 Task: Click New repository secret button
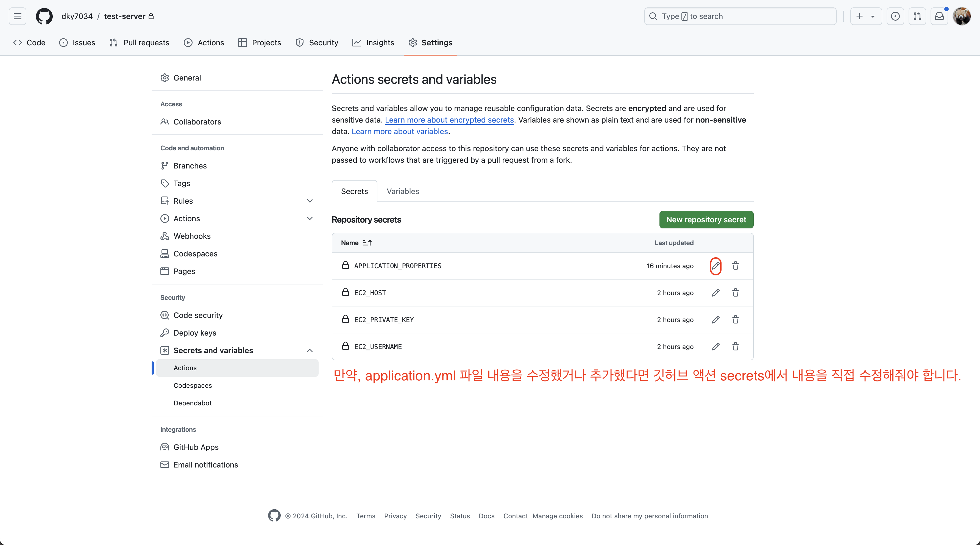[x=706, y=220]
